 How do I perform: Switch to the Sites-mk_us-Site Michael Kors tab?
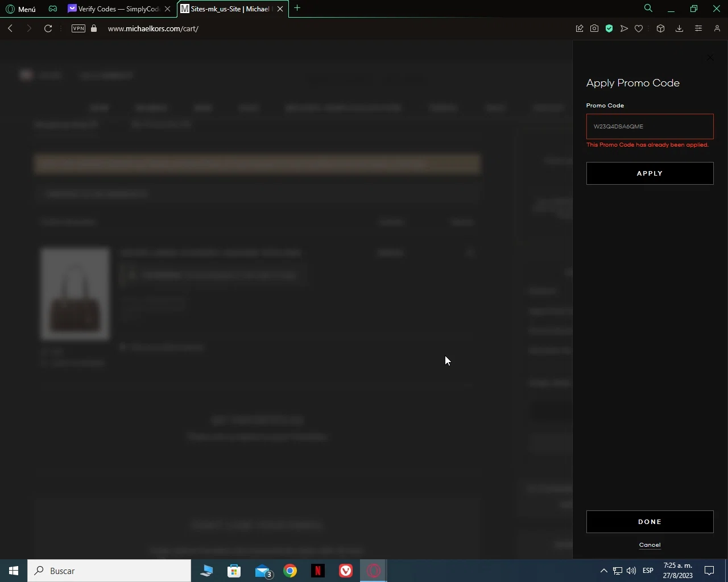coord(232,9)
